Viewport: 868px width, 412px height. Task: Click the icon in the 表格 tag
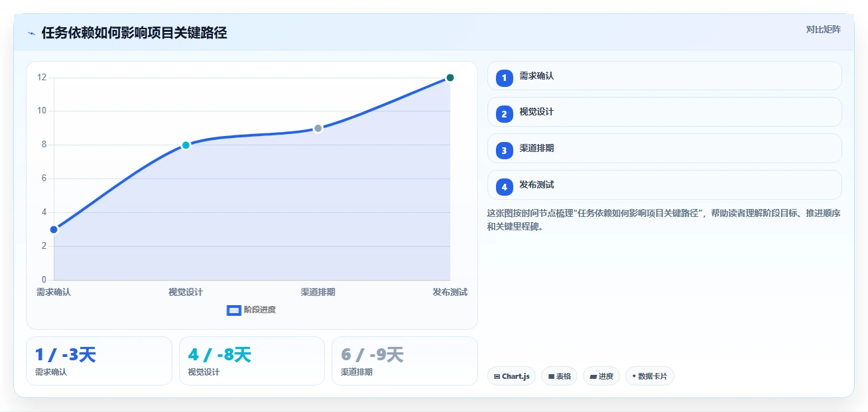point(551,377)
